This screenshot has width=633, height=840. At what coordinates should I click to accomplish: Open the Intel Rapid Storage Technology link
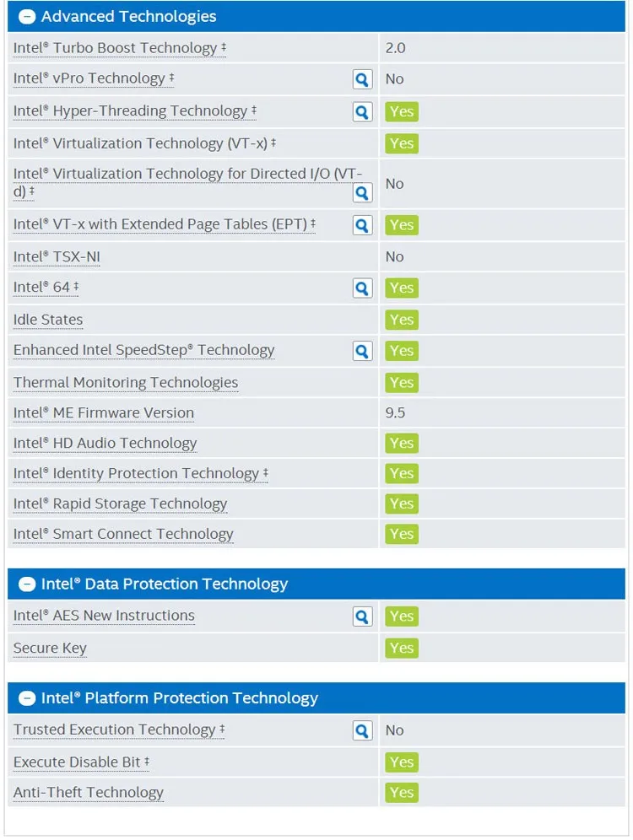(120, 504)
